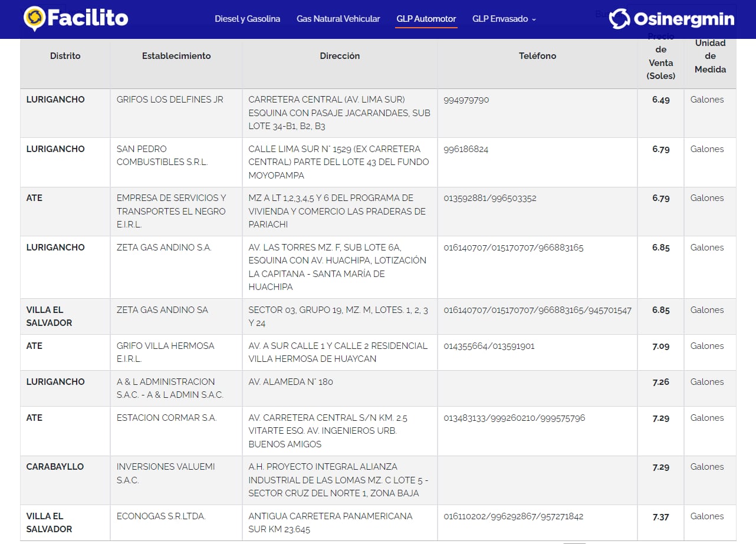Go to Gas Natural Vehicular page
The width and height of the screenshot is (756, 544).
pos(338,19)
